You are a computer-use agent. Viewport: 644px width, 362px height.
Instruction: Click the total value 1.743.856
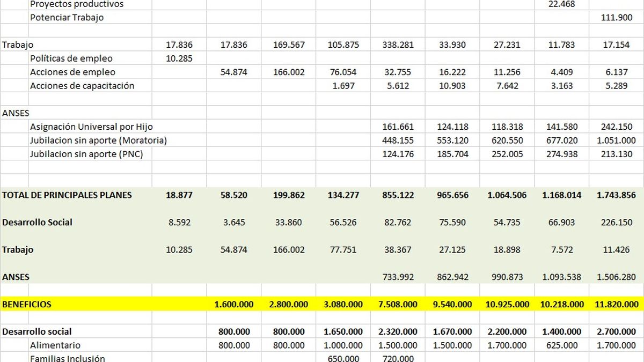point(616,195)
